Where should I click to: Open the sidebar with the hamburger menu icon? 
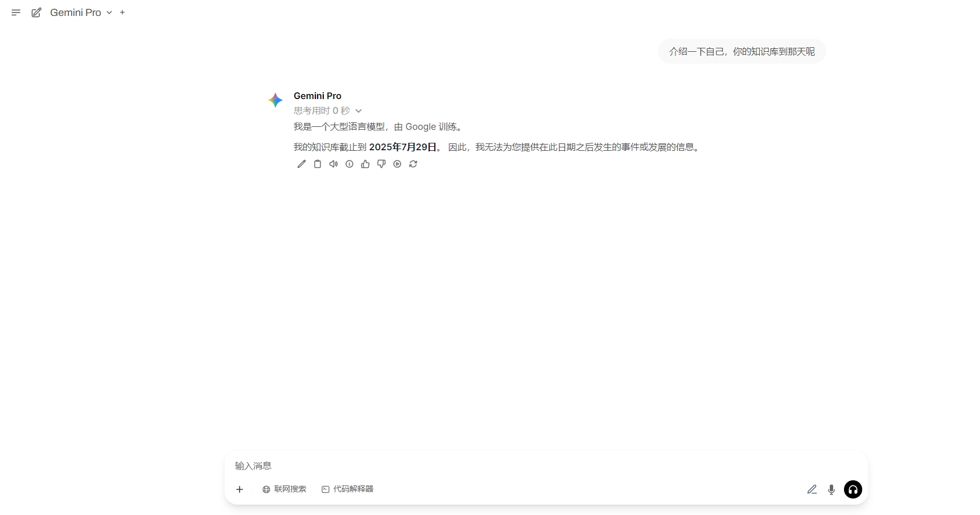[16, 12]
